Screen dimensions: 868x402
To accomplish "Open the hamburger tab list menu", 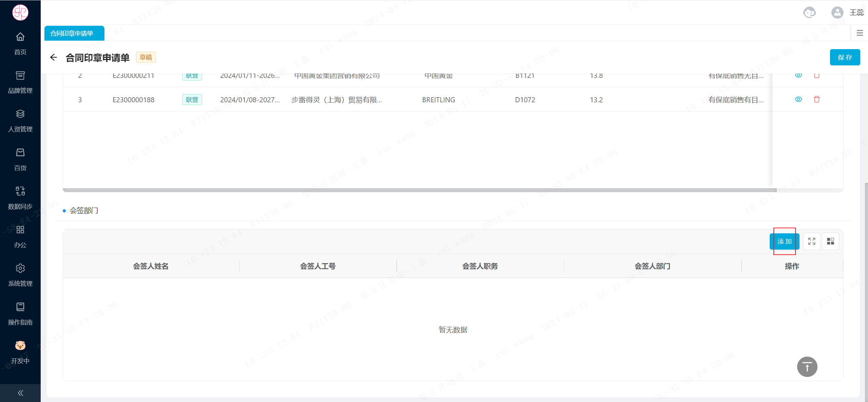I will (x=860, y=33).
